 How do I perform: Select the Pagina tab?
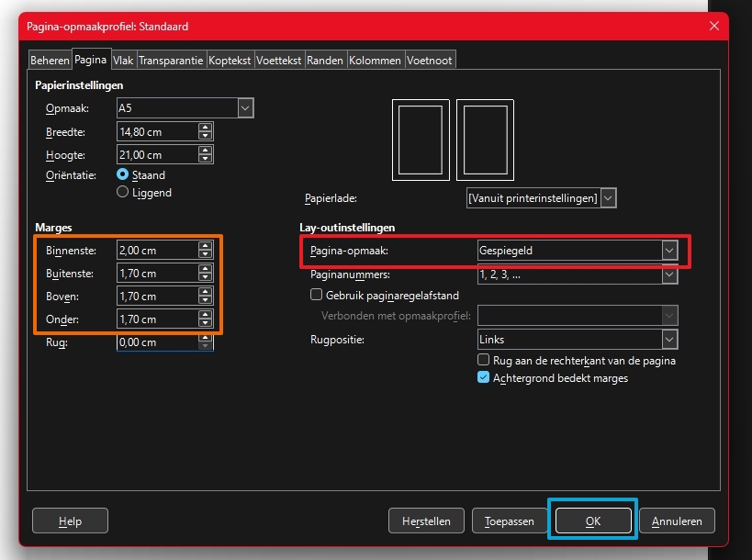(91, 60)
